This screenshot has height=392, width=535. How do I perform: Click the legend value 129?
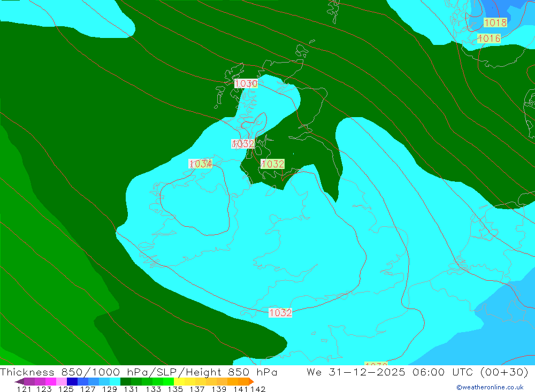(109, 389)
